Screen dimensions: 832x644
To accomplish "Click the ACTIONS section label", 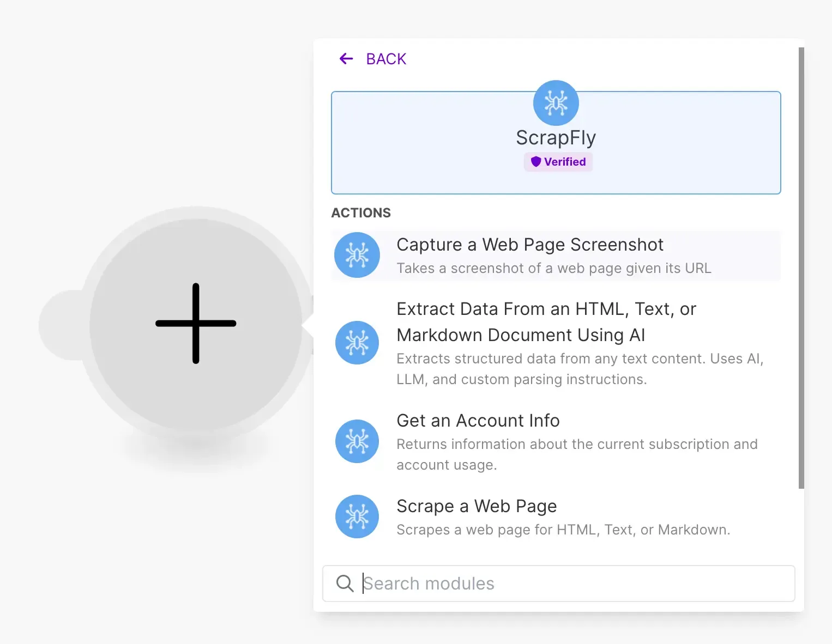I will pos(360,212).
